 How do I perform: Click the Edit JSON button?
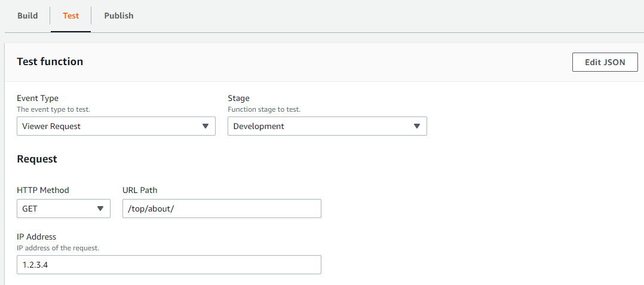[605, 62]
